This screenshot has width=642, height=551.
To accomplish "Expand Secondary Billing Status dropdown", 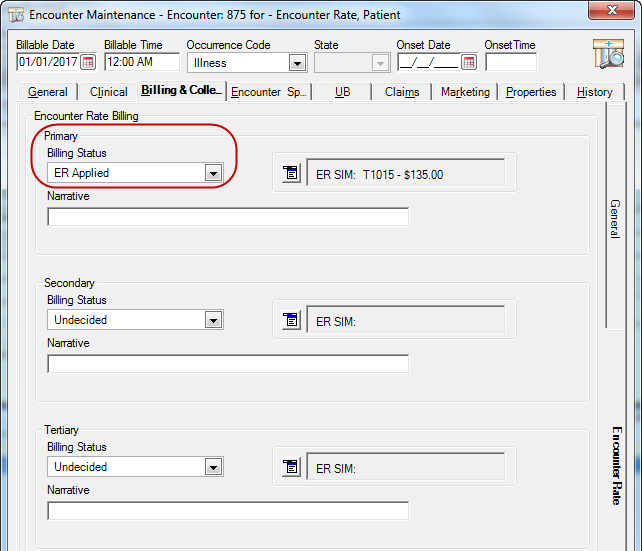I will pyautogui.click(x=213, y=320).
